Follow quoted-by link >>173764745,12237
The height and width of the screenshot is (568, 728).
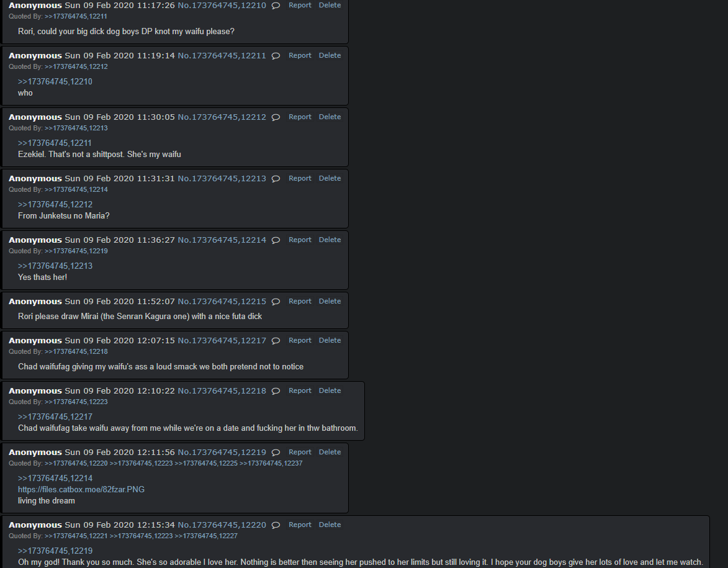click(271, 463)
